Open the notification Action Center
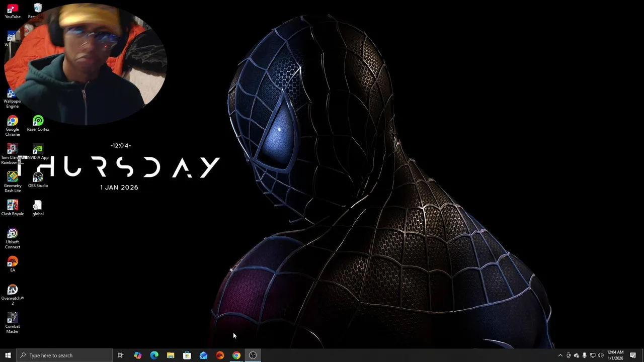The height and width of the screenshot is (362, 644). [633, 355]
